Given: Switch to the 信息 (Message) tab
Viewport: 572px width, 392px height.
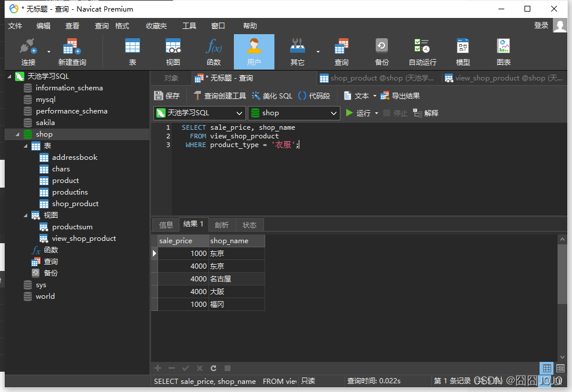Looking at the screenshot, I should tap(166, 225).
